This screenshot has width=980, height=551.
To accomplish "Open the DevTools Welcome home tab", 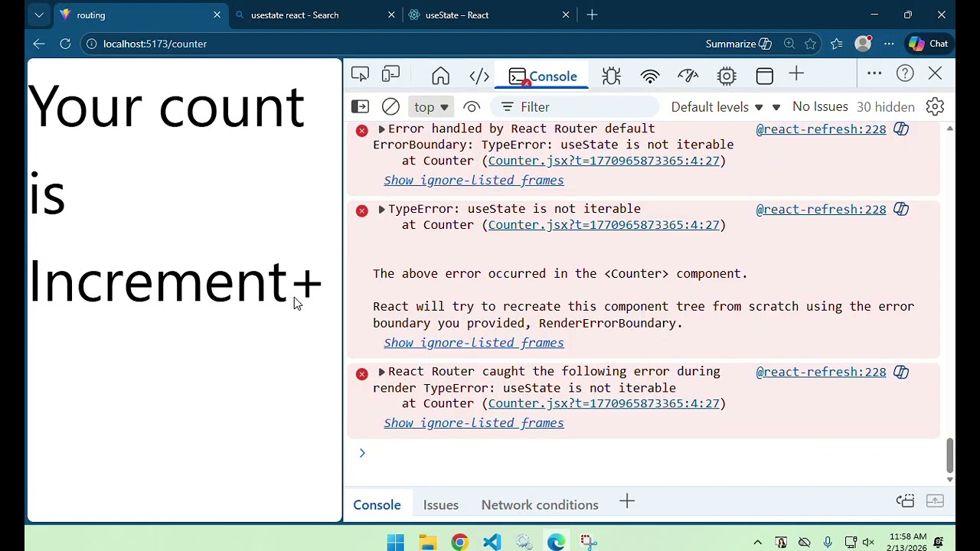I will [440, 75].
